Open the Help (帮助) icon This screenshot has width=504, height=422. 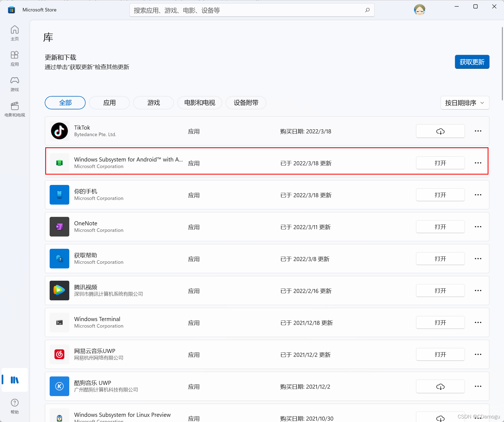15,406
